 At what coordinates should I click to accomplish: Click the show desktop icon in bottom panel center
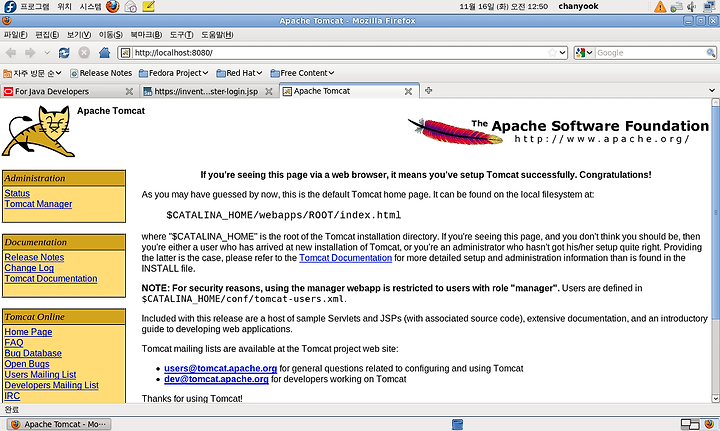click(457, 424)
